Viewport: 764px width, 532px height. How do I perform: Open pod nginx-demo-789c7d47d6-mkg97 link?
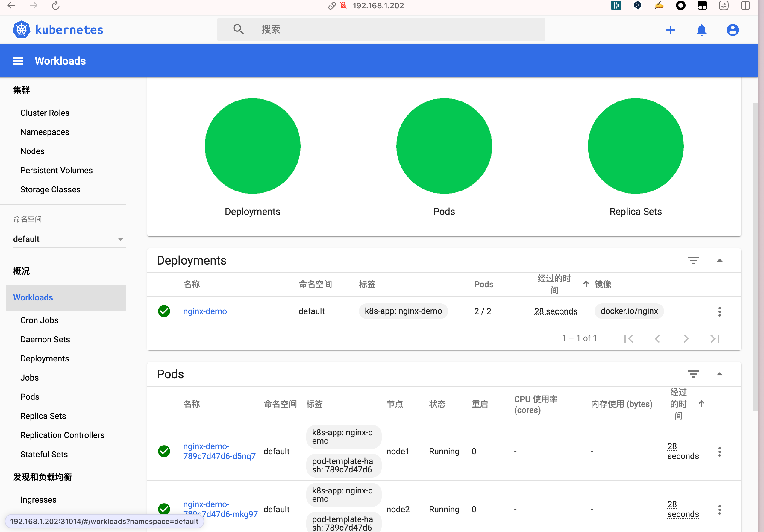pyautogui.click(x=220, y=509)
